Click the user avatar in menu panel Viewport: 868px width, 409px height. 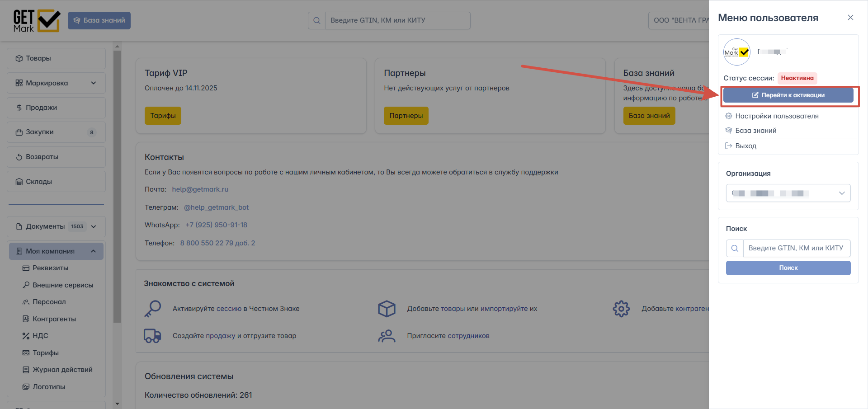tap(736, 52)
